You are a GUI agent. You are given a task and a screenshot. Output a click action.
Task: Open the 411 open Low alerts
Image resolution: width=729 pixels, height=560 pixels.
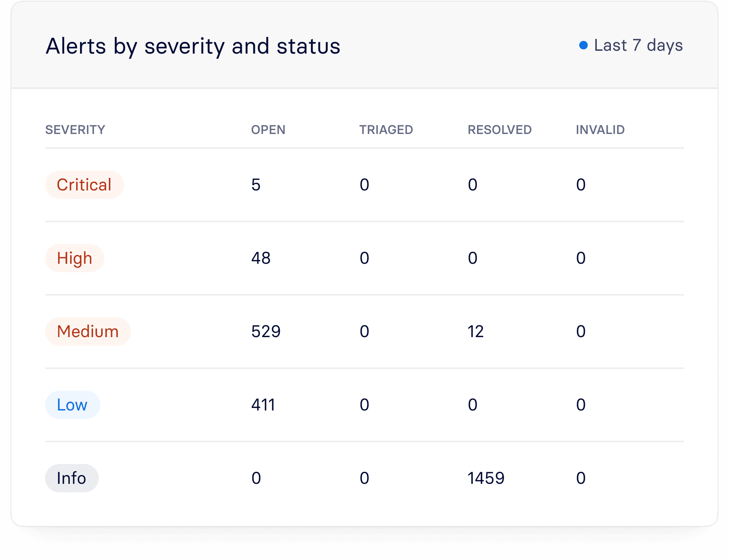coord(263,405)
